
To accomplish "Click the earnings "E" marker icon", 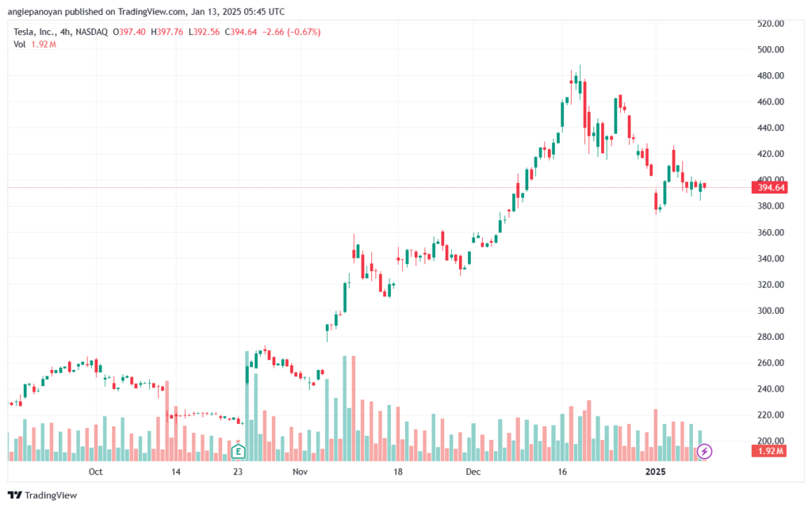I will pyautogui.click(x=237, y=452).
